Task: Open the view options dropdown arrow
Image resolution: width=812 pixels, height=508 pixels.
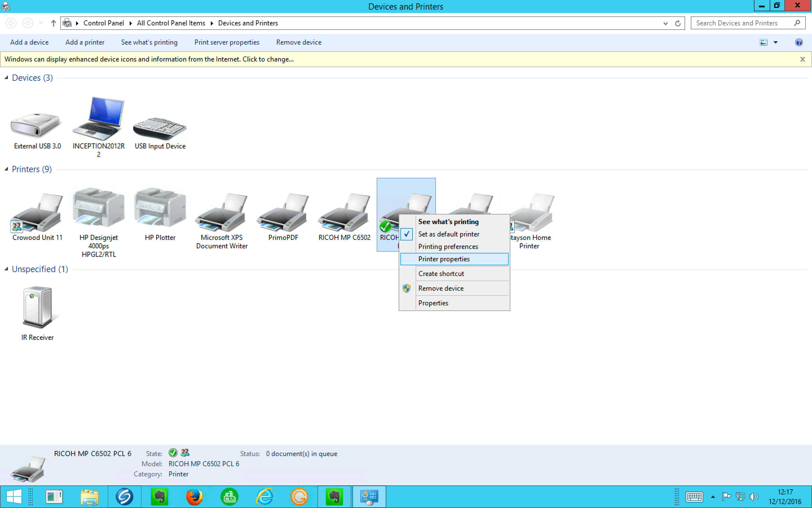Action: point(775,42)
